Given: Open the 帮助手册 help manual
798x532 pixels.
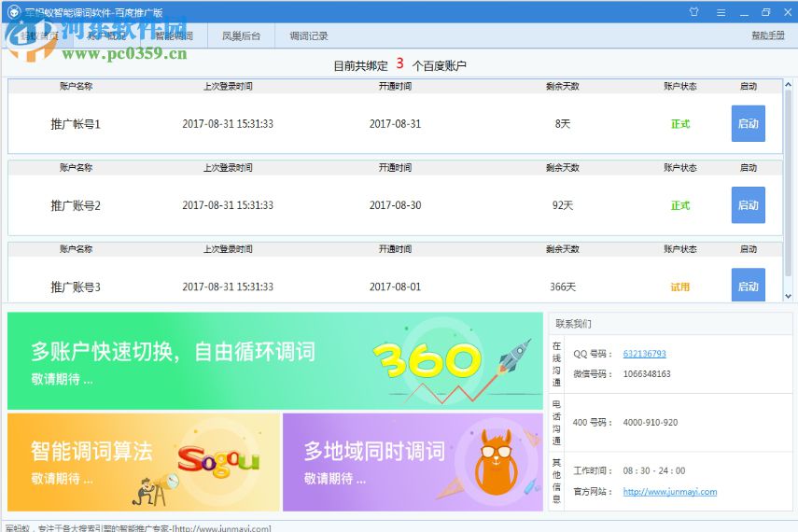Looking at the screenshot, I should pyautogui.click(x=768, y=35).
